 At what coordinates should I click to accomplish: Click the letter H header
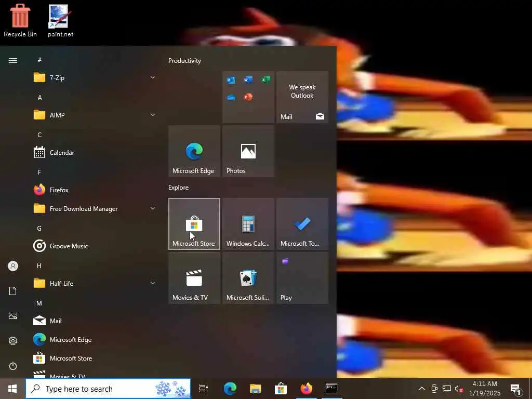[x=39, y=265]
